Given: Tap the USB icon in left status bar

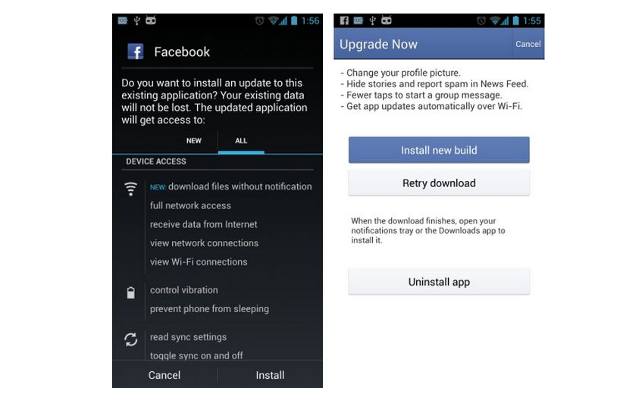Looking at the screenshot, I should pos(137,21).
